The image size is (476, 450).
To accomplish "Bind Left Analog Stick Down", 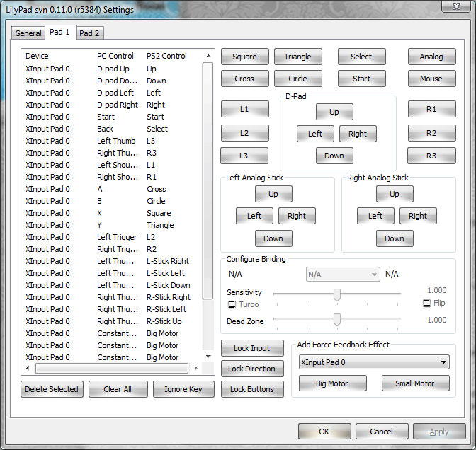I will [x=273, y=238].
